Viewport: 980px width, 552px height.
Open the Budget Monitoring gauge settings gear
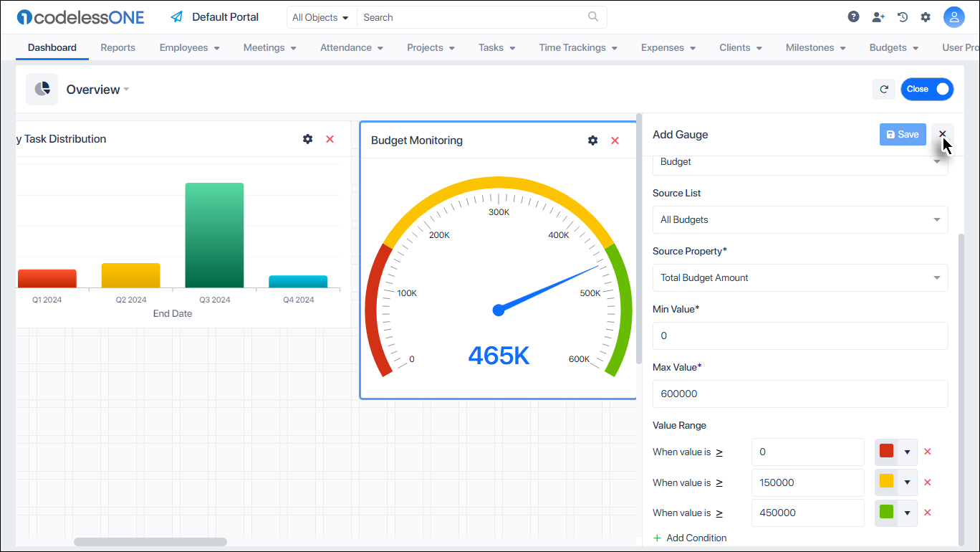tap(592, 140)
